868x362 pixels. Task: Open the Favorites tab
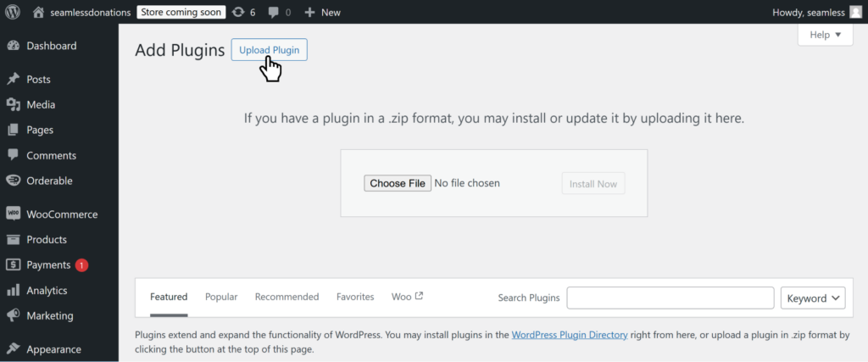[x=355, y=297]
